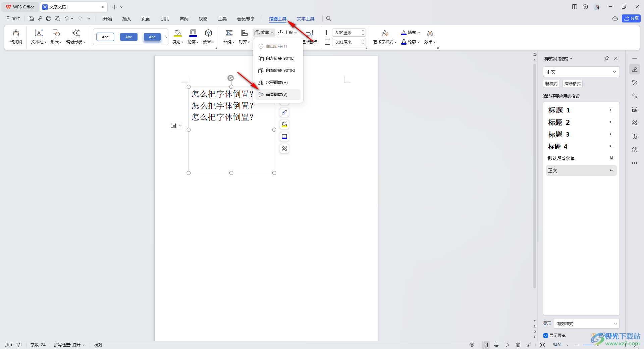Toggle the Show preview (显示预览) checkbox

[x=546, y=336]
